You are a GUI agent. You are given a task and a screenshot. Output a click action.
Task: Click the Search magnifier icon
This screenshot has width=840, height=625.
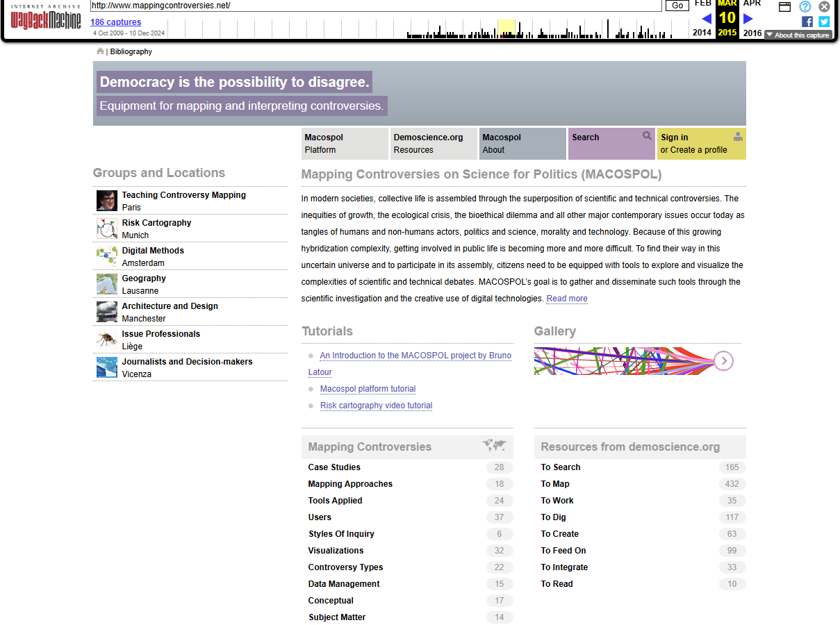point(647,136)
